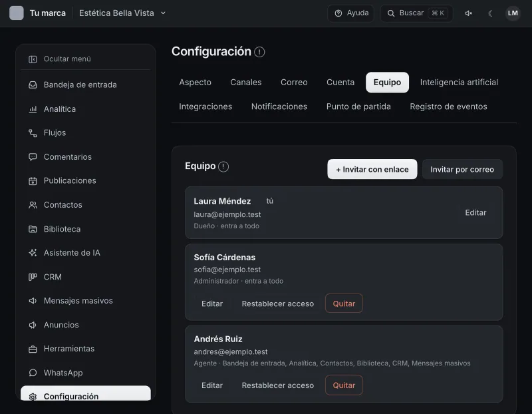Viewport: 532px width, 414px height.
Task: Click the Analítica bar chart icon
Action: [33, 109]
